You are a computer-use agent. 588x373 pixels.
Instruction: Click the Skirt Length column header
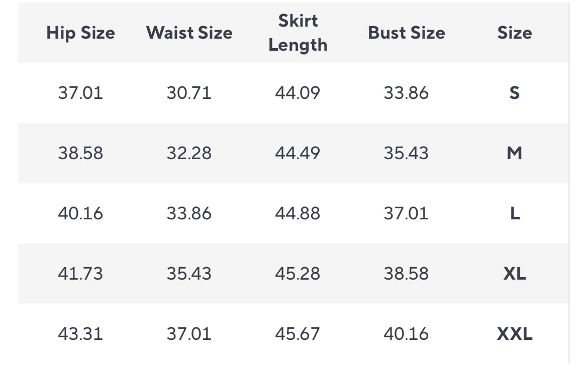click(x=298, y=33)
